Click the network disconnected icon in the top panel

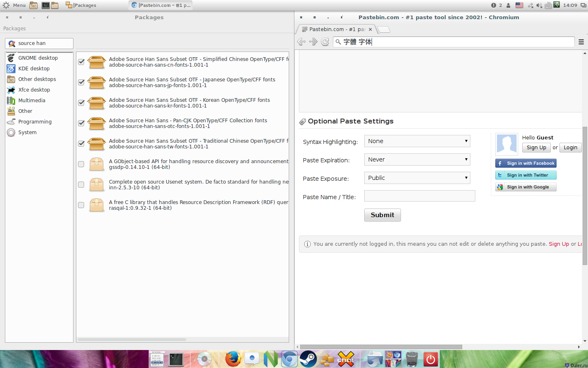(530, 5)
